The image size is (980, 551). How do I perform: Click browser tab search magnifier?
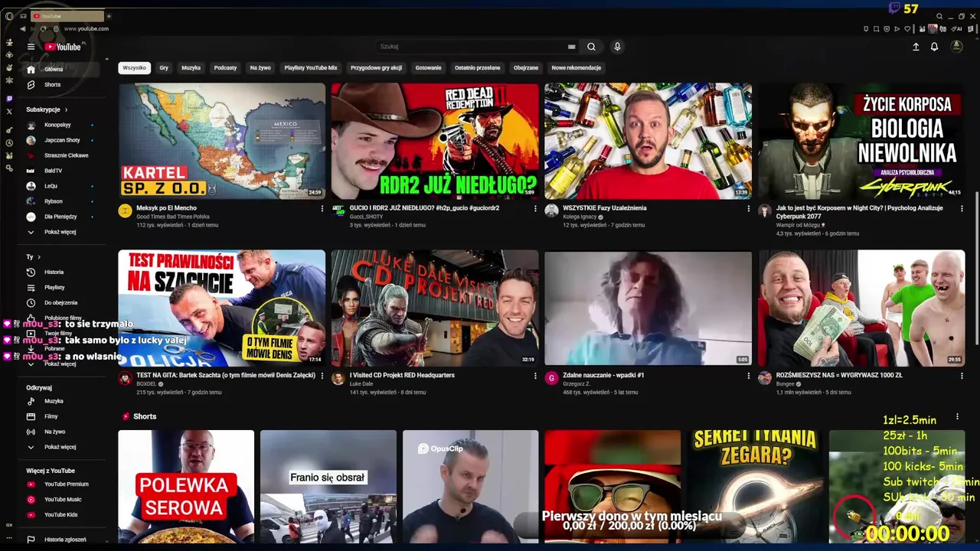coord(939,16)
